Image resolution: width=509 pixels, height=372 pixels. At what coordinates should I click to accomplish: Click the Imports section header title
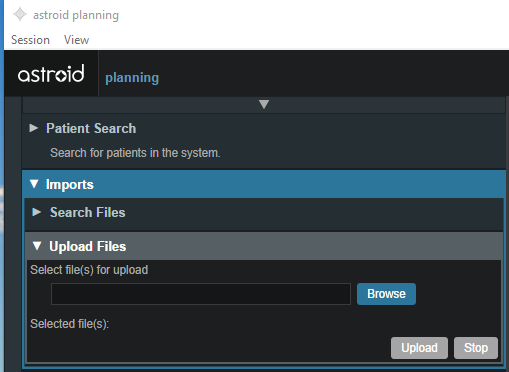click(x=70, y=184)
